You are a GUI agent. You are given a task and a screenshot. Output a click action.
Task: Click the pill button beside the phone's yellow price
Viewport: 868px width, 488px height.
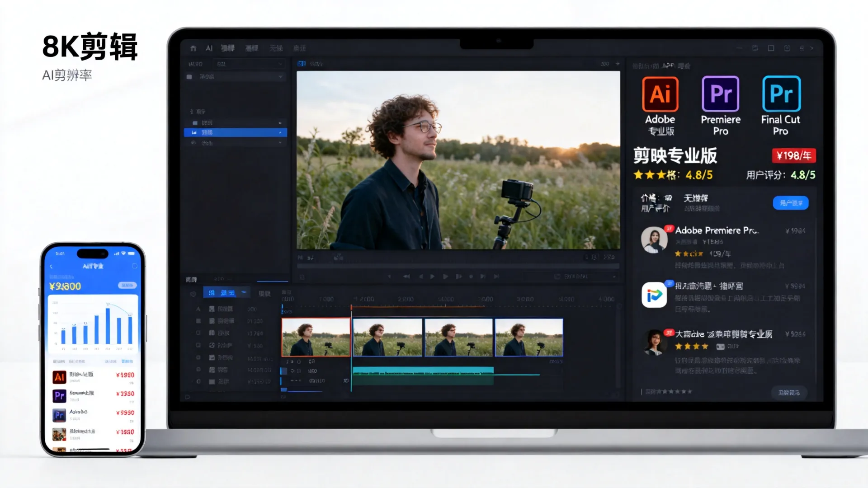coord(127,286)
